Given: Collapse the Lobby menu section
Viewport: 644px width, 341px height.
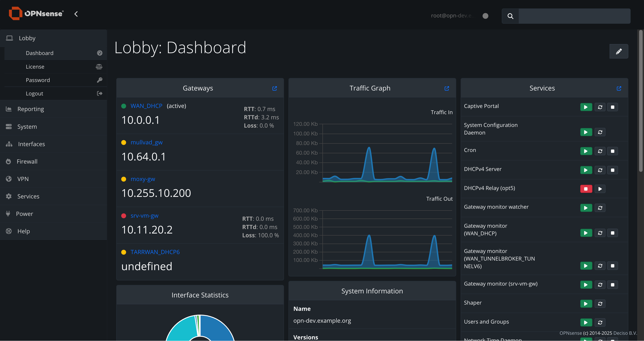Looking at the screenshot, I should tap(27, 38).
